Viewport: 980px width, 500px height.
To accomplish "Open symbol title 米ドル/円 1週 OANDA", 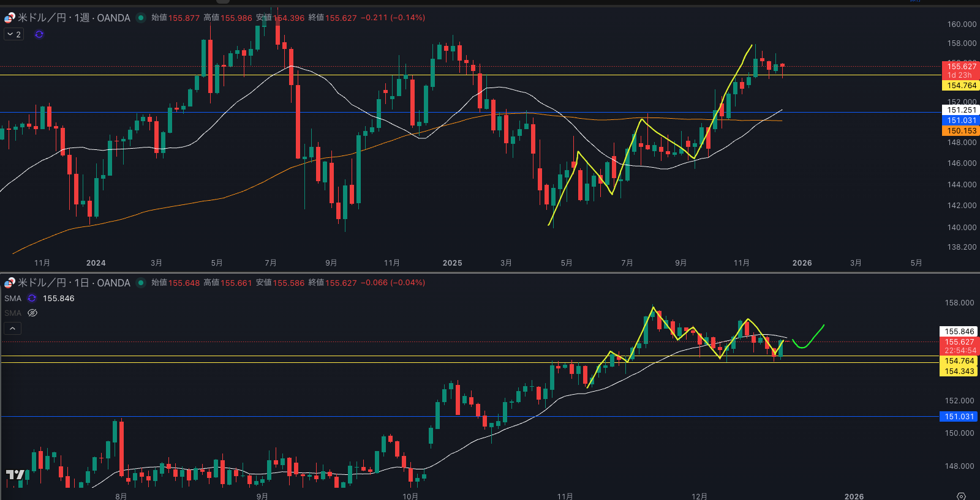I will 73,18.
